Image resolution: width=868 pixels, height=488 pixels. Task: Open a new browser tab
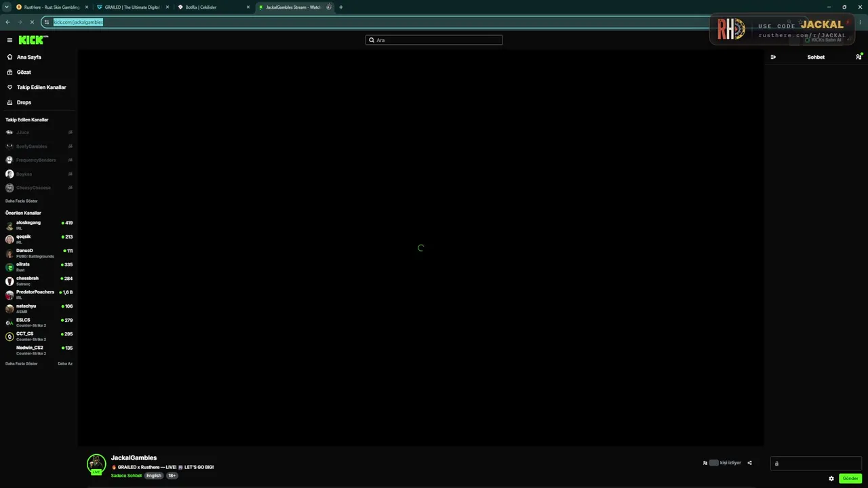coord(340,7)
